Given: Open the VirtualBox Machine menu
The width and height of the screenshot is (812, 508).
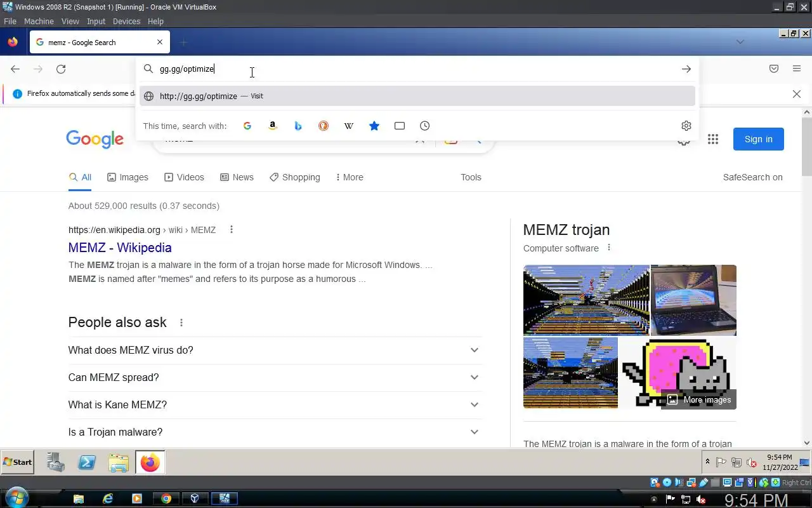Looking at the screenshot, I should pyautogui.click(x=39, y=21).
